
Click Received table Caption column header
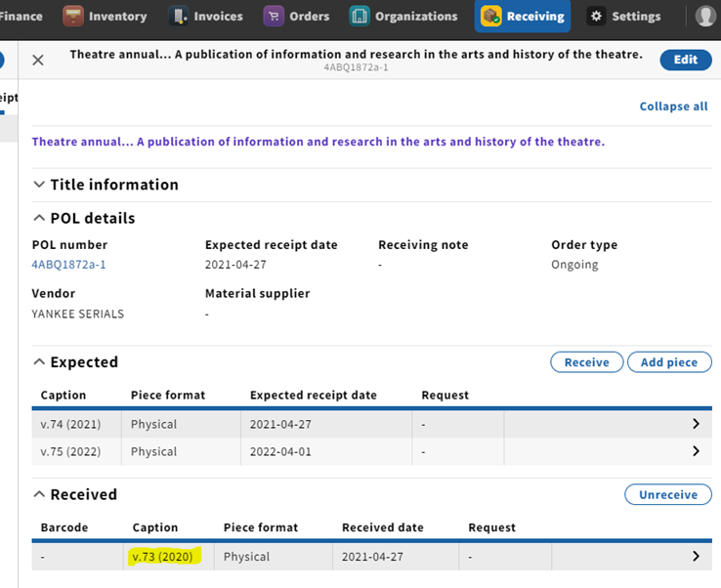pos(155,527)
